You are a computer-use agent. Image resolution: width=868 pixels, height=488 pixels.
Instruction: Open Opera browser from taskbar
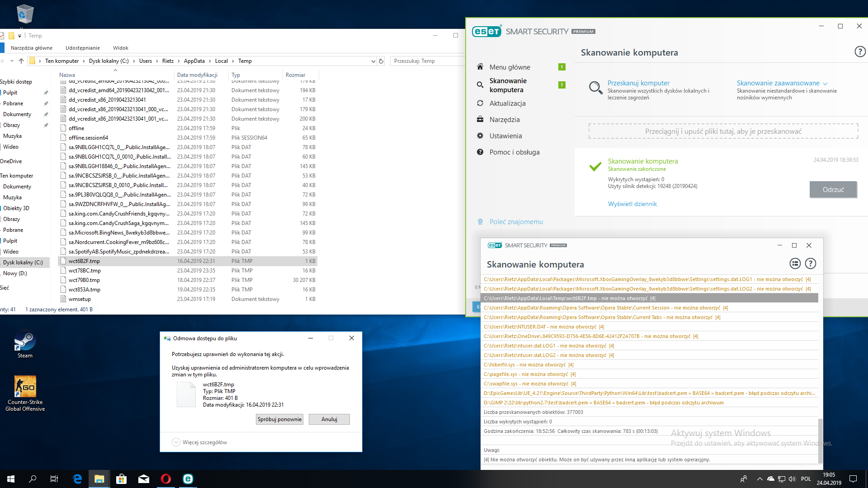coord(165,479)
